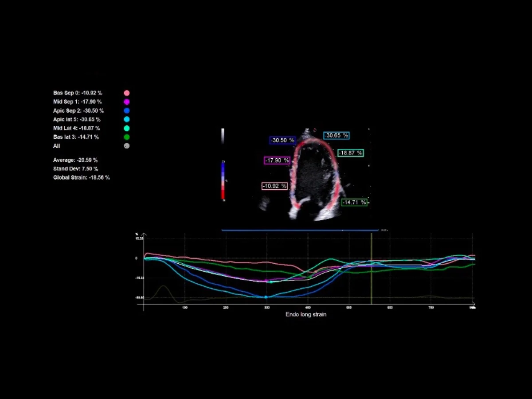Toggle the blue Apic Sep 2 curve dot

coord(127,111)
